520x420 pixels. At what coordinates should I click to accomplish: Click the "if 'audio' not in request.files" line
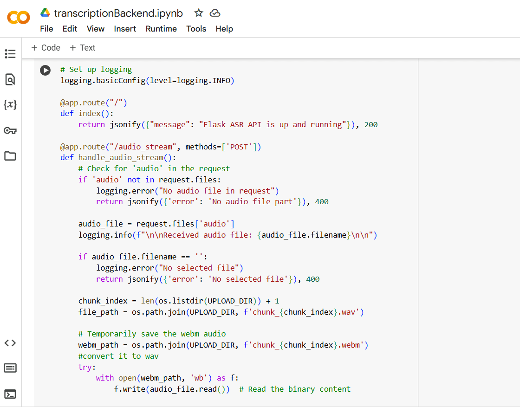click(149, 180)
